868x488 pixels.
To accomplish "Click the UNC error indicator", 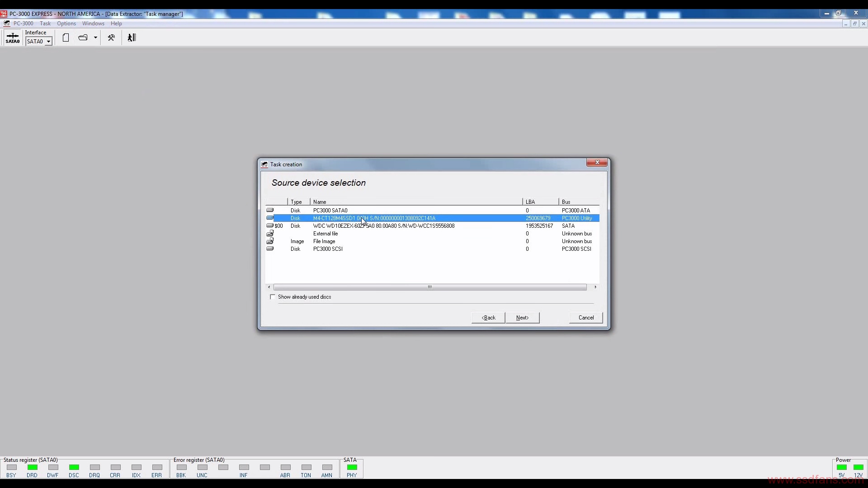I will pyautogui.click(x=203, y=468).
